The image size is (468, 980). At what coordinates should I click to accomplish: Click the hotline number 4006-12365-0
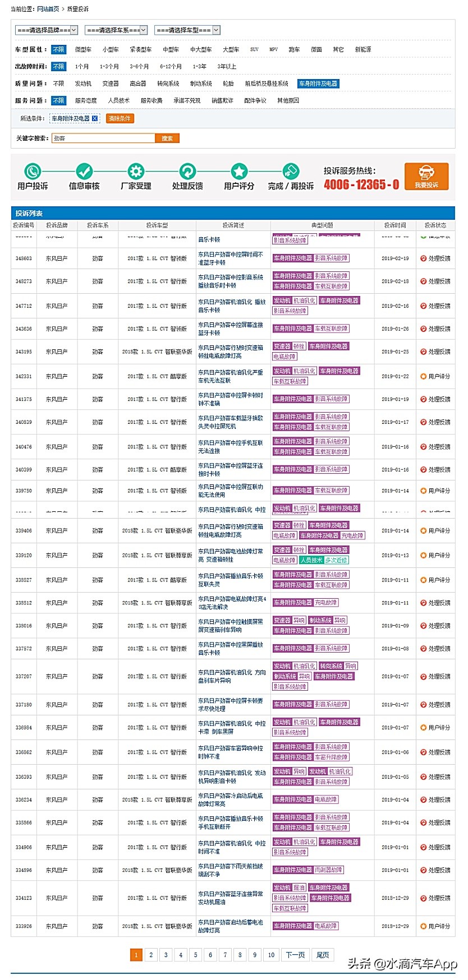coord(361,184)
